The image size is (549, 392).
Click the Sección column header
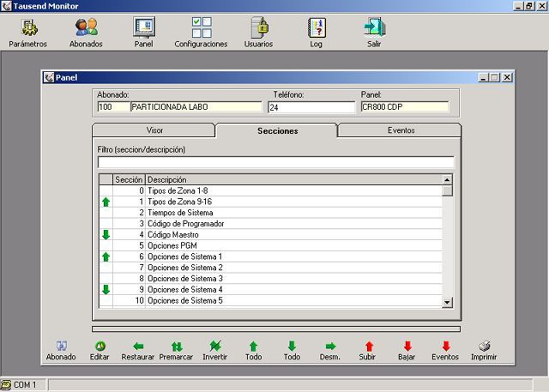tap(129, 179)
